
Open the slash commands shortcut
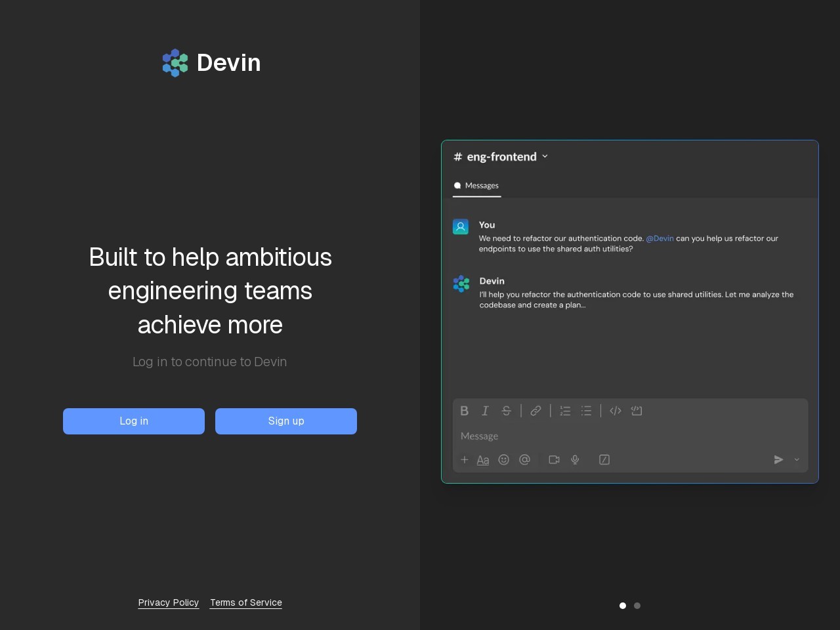(604, 459)
